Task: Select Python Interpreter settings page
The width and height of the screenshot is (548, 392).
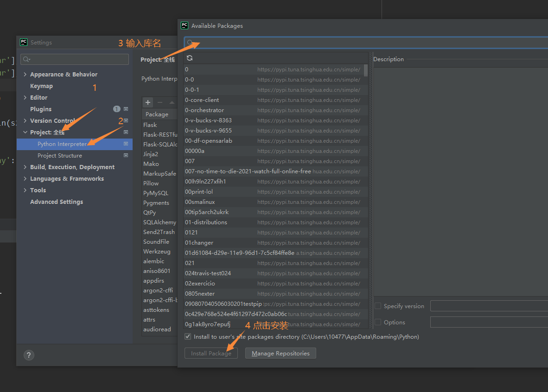Action: pos(75,144)
